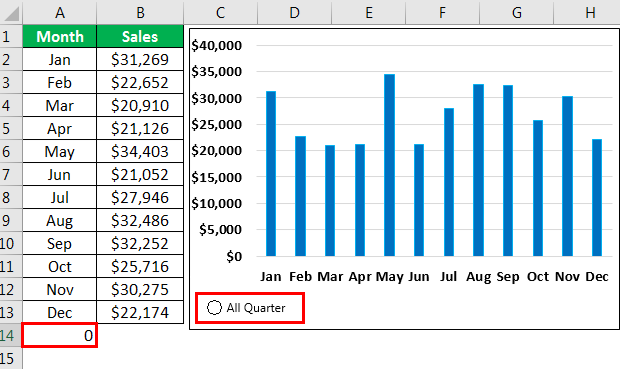Select the Sep cell in column A
This screenshot has height=369, width=620.
pyautogui.click(x=60, y=243)
